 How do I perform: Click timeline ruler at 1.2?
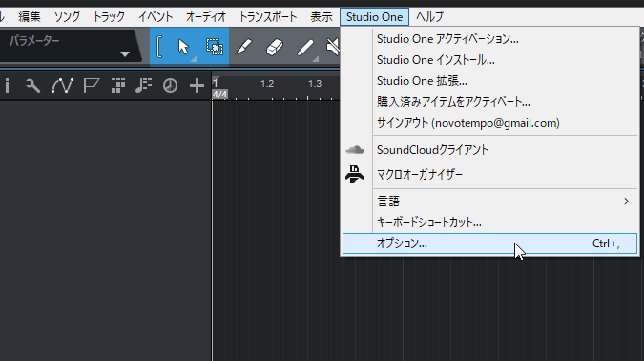(267, 84)
